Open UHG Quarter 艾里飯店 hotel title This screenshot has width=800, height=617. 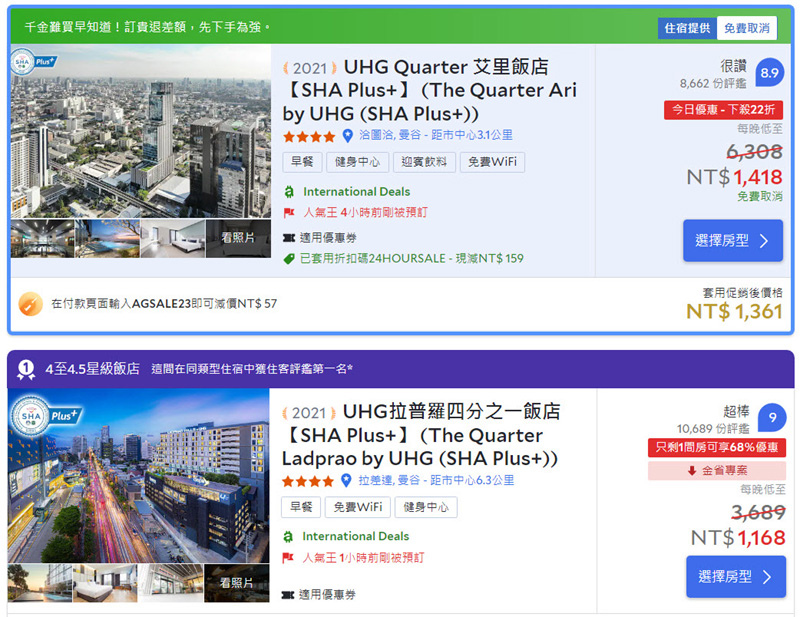pos(430,90)
